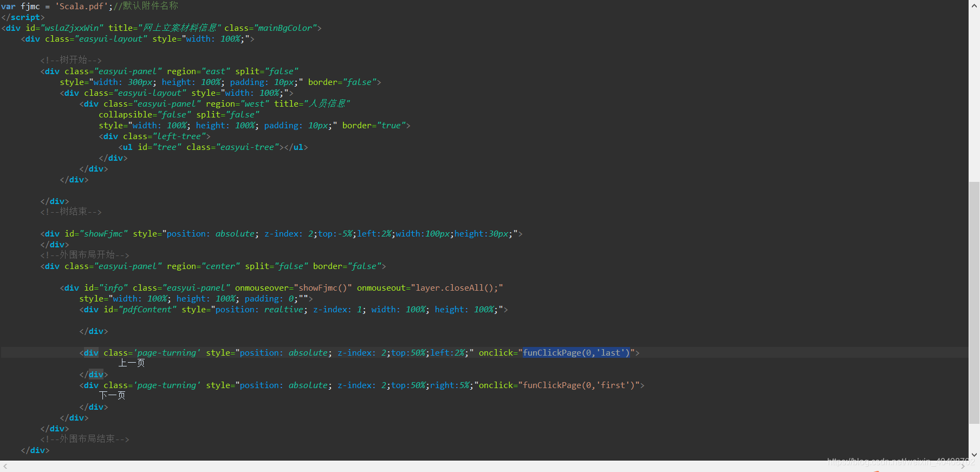Click the onmouseover value showFjmc()

tap(323, 287)
